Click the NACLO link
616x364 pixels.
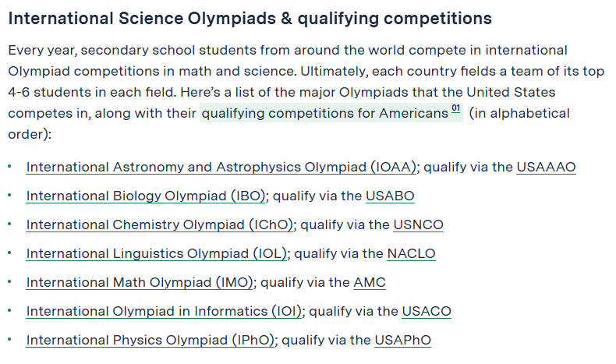tap(412, 253)
